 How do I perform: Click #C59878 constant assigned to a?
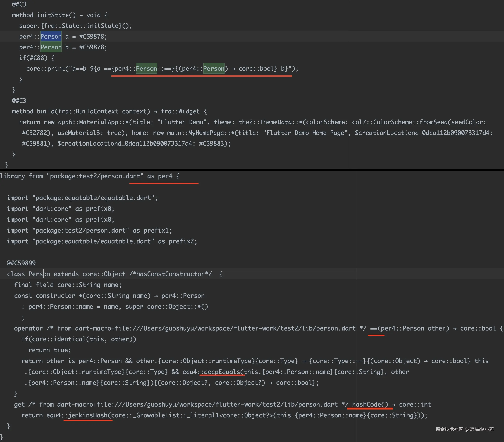(x=92, y=37)
